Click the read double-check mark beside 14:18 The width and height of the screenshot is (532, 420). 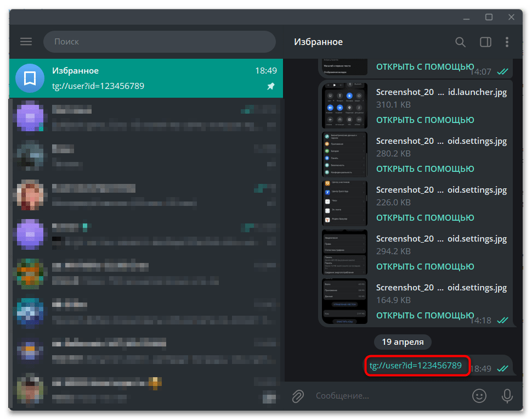coord(502,320)
